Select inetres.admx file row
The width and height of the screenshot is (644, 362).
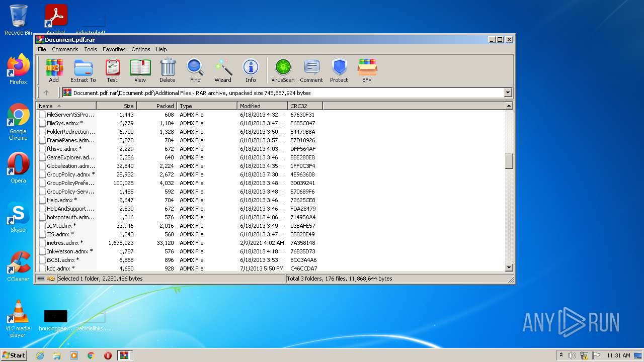point(271,243)
